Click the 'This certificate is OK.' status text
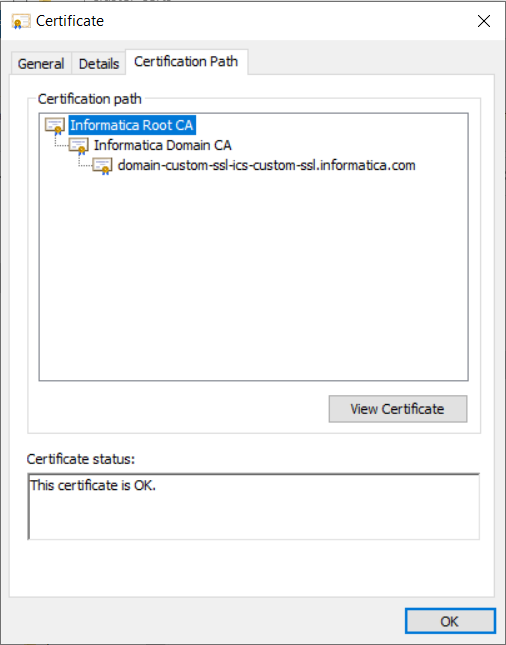 click(x=93, y=485)
